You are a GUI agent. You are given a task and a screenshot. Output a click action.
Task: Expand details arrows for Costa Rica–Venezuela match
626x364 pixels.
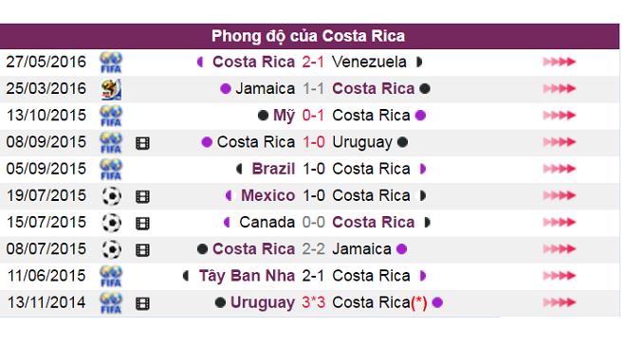[x=560, y=62]
